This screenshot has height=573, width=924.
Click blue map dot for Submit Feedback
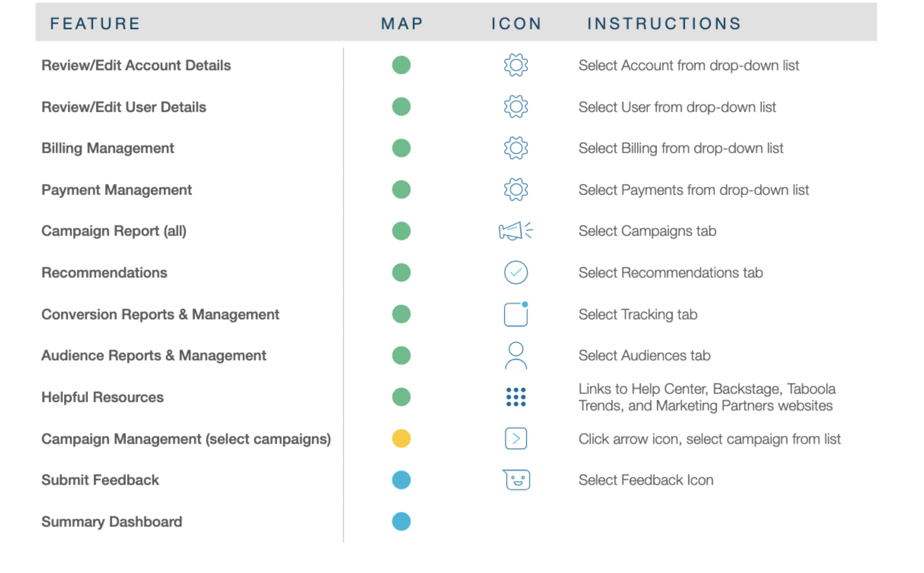(x=401, y=480)
